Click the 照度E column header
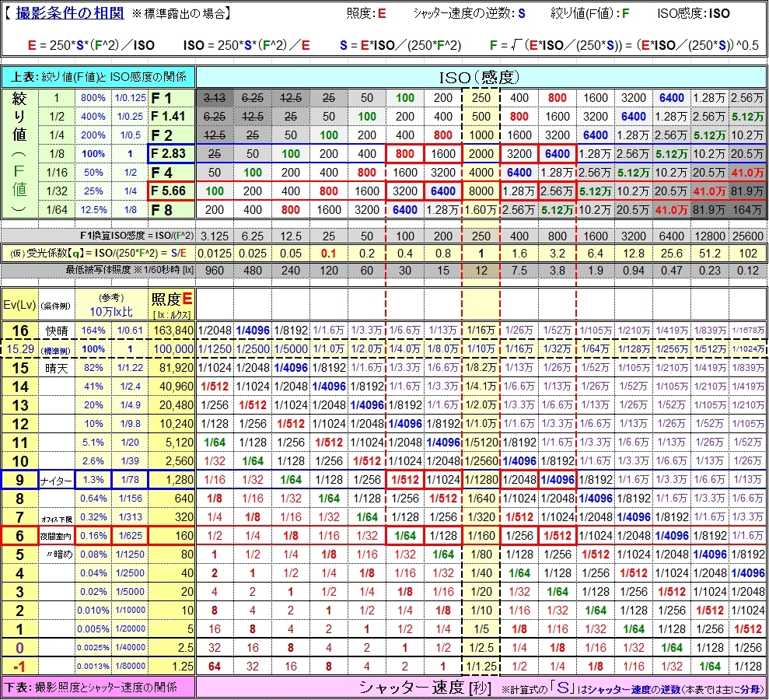769x700 pixels. click(172, 305)
